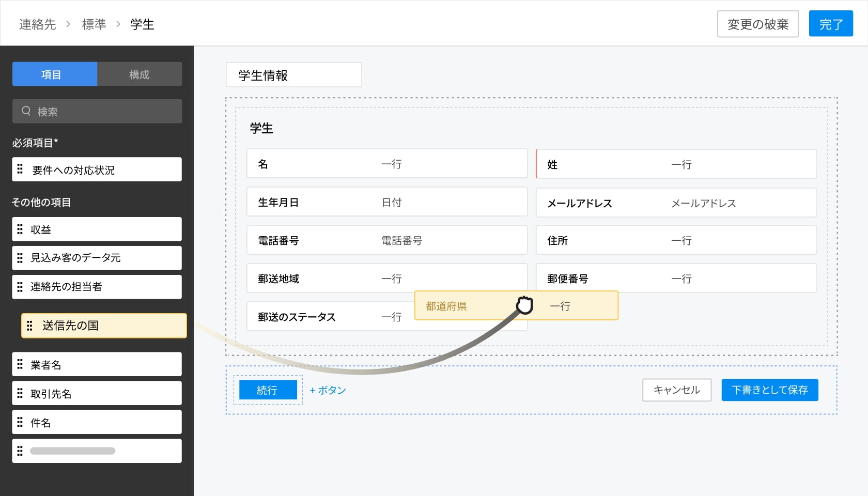Select the 連絡先の担当者 item
This screenshot has width=868, height=496.
click(97, 287)
